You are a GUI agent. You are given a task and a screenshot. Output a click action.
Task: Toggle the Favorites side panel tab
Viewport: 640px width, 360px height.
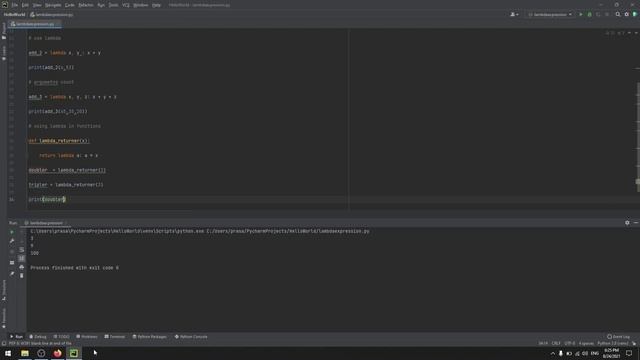tap(4, 318)
